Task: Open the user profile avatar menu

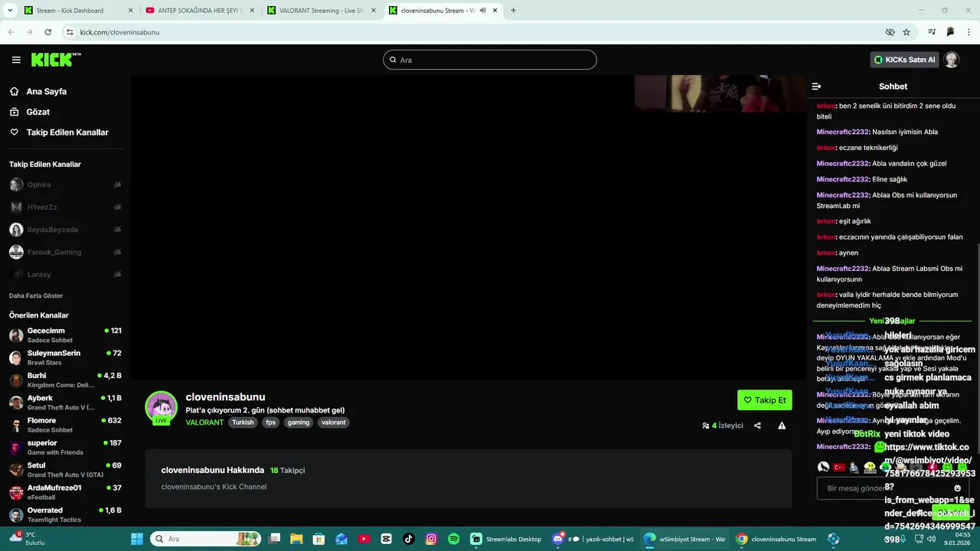Action: click(x=952, y=60)
